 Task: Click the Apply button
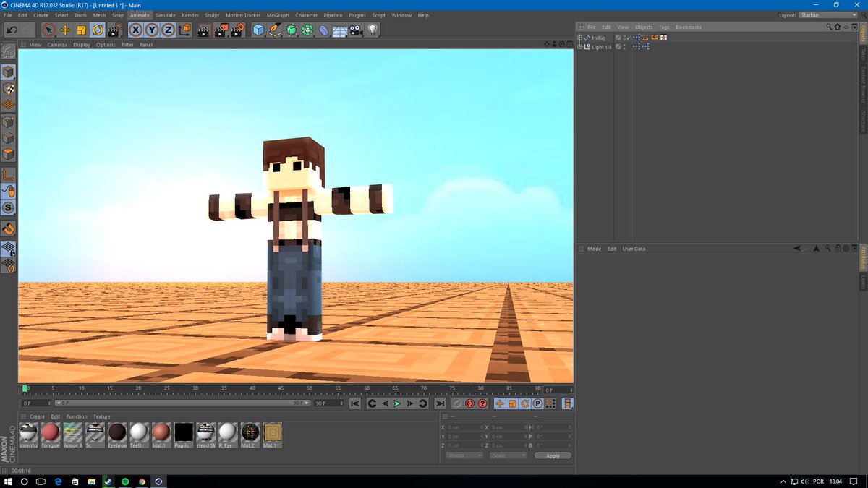coord(553,455)
